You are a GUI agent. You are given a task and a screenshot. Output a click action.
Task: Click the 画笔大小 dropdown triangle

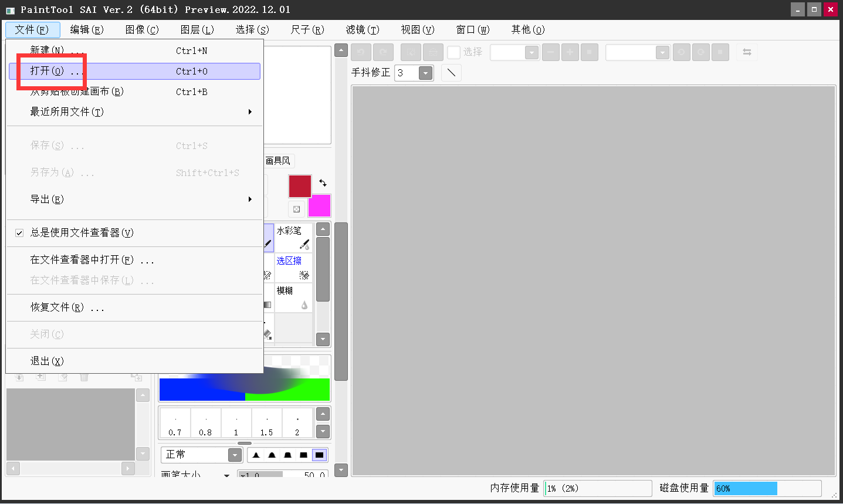pyautogui.click(x=226, y=475)
